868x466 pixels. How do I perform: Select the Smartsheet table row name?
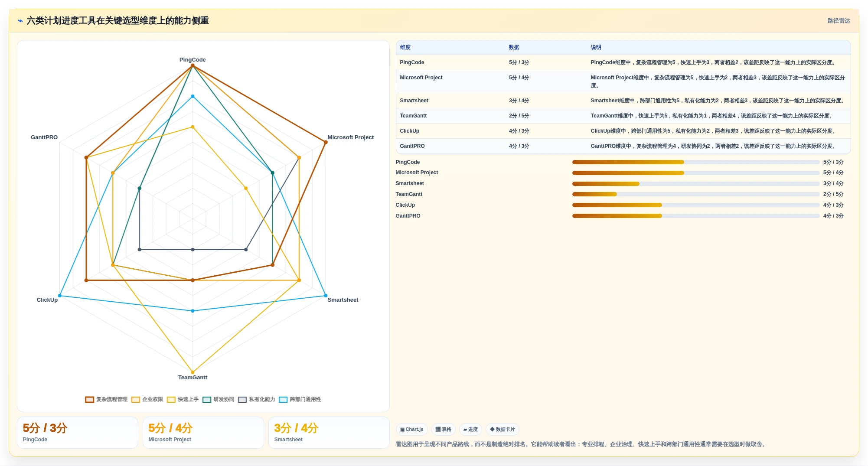(414, 101)
